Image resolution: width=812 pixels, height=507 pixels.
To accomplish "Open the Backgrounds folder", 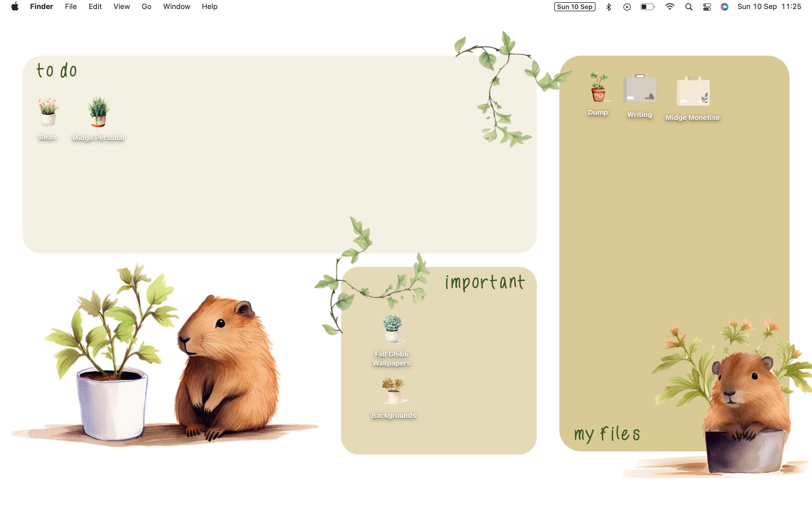I will point(393,391).
